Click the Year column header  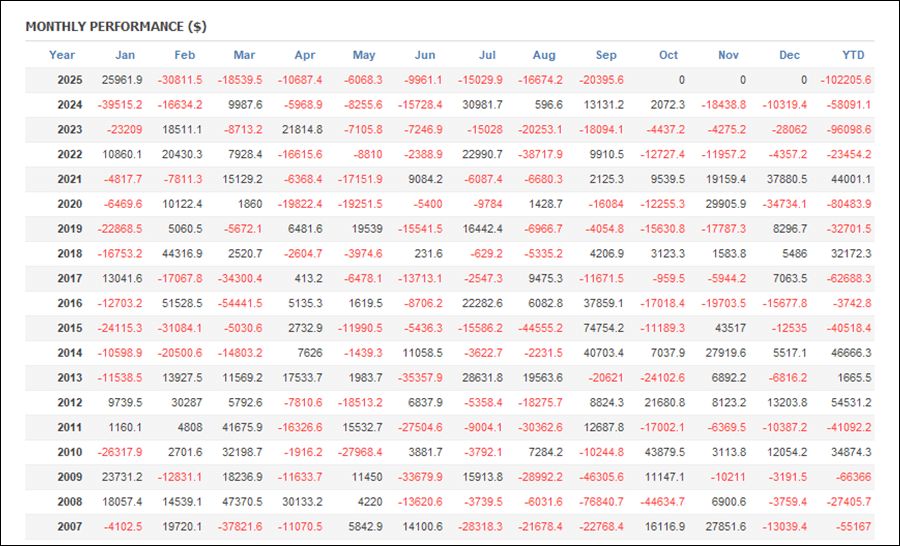pos(62,55)
